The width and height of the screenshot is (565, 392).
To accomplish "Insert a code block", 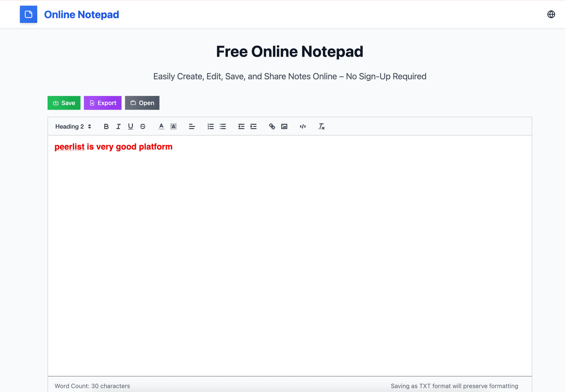I will pyautogui.click(x=303, y=126).
